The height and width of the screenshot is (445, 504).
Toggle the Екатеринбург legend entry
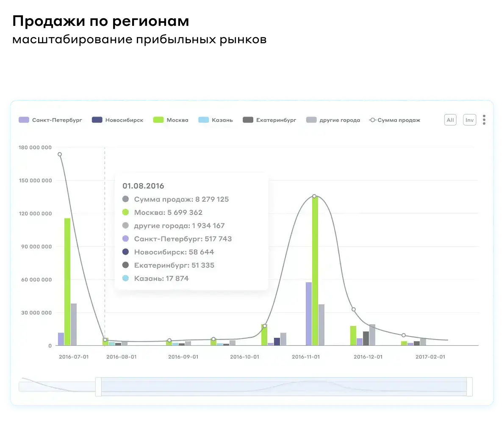pos(269,120)
